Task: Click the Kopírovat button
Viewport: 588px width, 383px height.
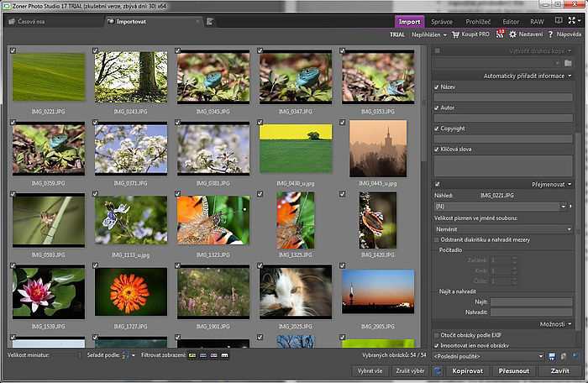Action: pos(466,370)
